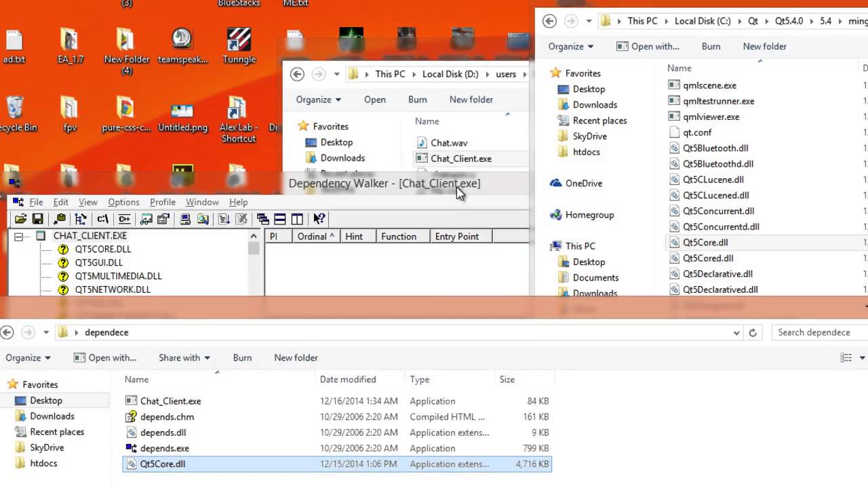
Task: Select QT5MULTIMEDIA.DLL in module tree
Action: 119,276
